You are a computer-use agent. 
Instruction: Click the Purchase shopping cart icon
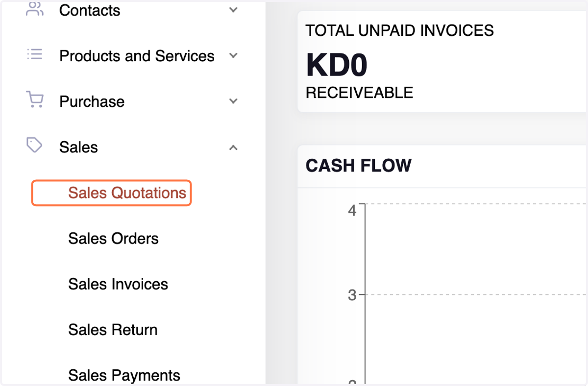[34, 100]
